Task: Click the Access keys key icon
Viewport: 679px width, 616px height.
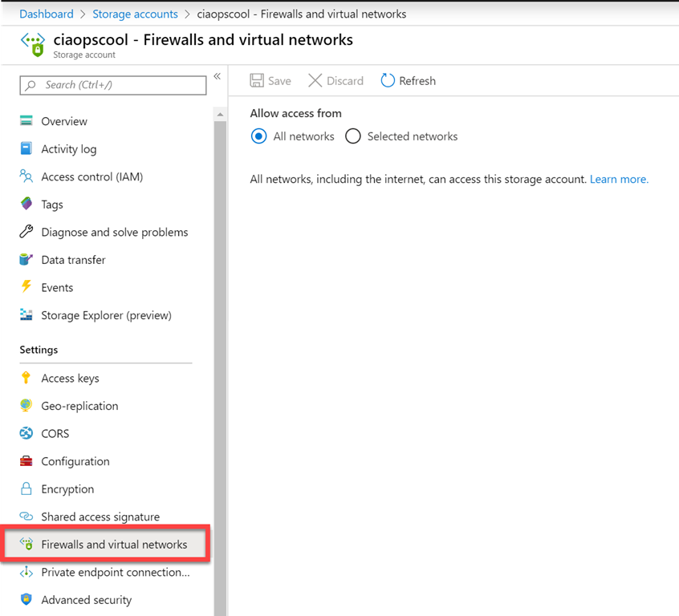Action: pos(26,378)
